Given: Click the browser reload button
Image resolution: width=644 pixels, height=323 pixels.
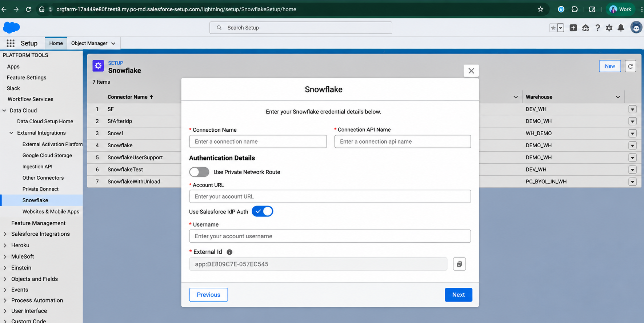Looking at the screenshot, I should [x=28, y=9].
